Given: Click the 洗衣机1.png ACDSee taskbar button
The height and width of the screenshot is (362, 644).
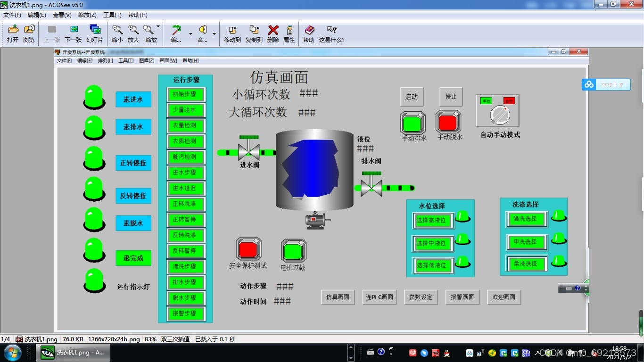Looking at the screenshot, I should click(73, 353).
